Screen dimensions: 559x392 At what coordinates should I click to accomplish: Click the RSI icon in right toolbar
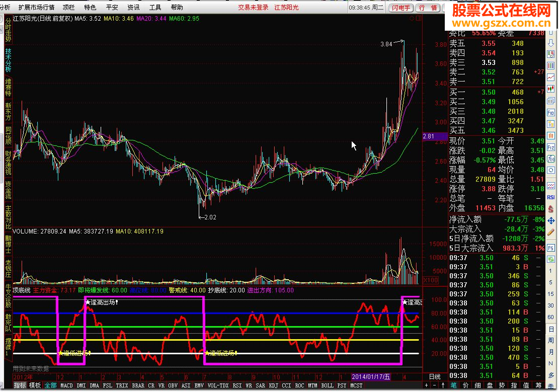(551, 197)
